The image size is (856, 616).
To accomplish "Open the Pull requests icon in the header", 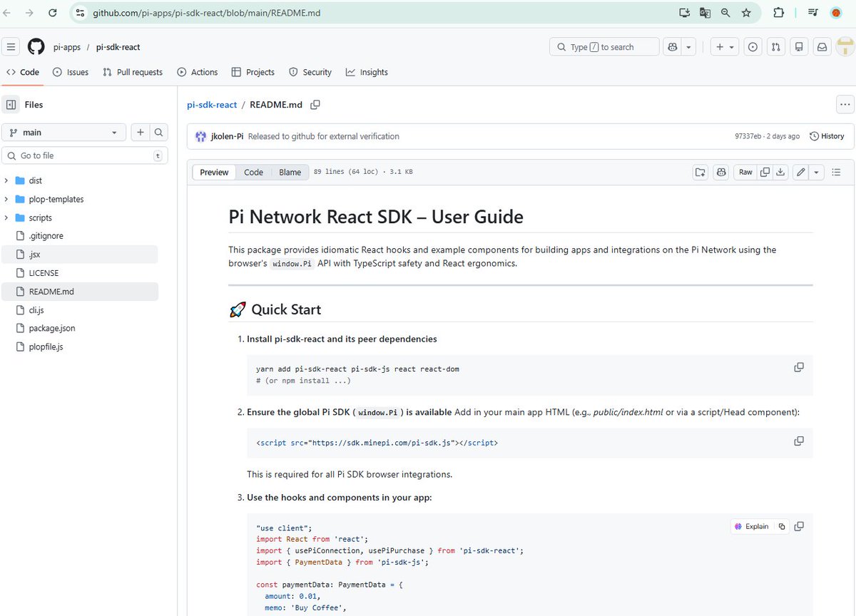I will click(776, 47).
